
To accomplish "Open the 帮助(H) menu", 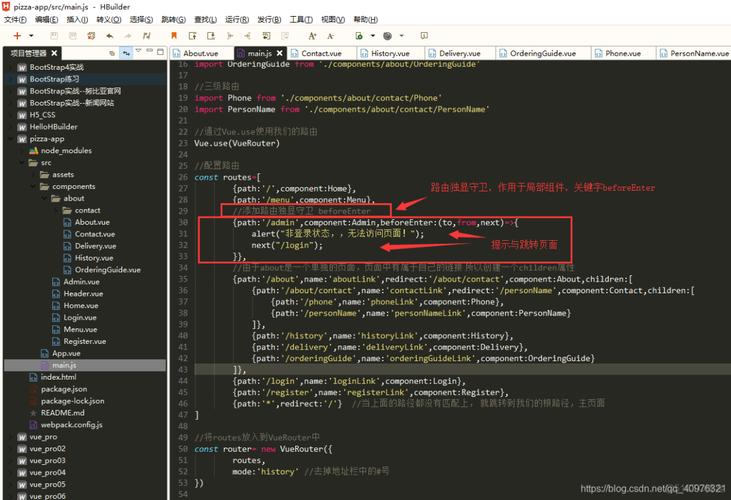I will (366, 20).
